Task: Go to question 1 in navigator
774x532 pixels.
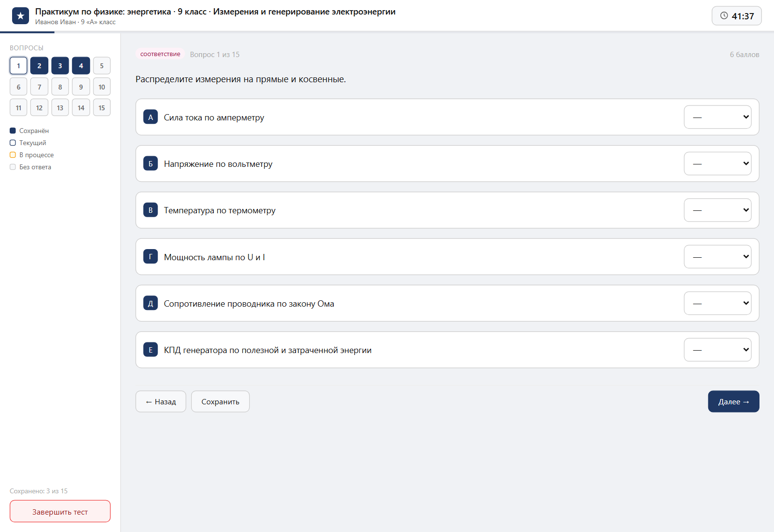Action: tap(18, 66)
